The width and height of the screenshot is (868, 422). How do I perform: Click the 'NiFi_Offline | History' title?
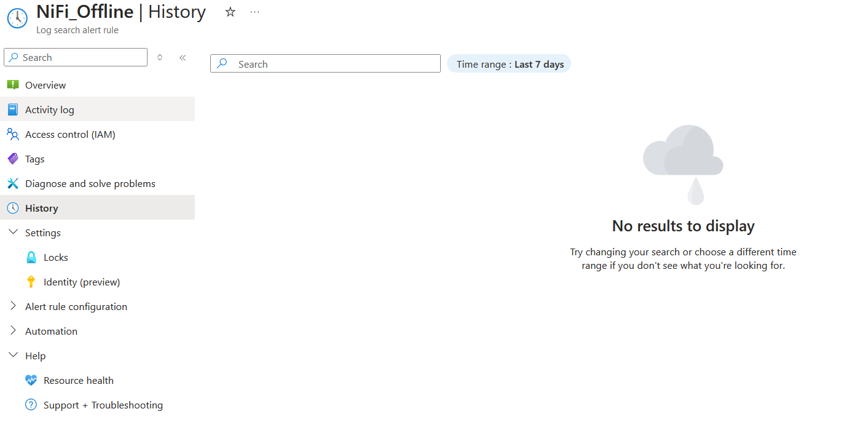[x=121, y=12]
